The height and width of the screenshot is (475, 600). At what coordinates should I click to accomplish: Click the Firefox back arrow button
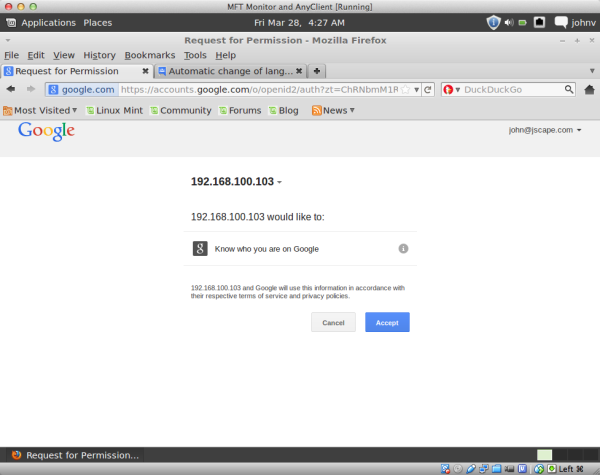click(11, 89)
